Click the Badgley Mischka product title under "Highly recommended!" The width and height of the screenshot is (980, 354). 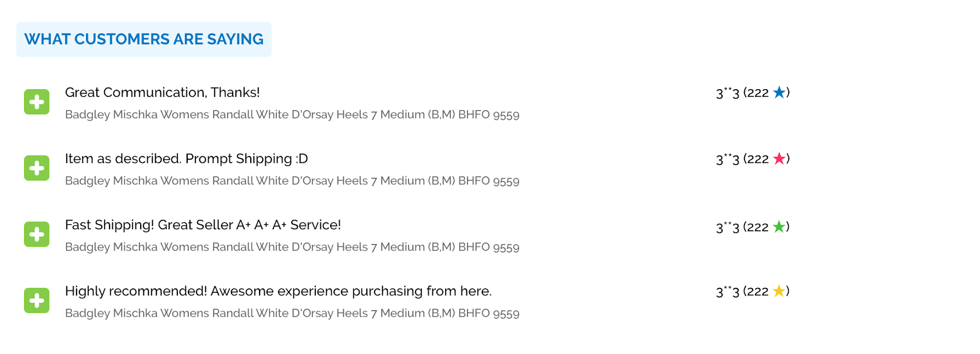(x=292, y=314)
